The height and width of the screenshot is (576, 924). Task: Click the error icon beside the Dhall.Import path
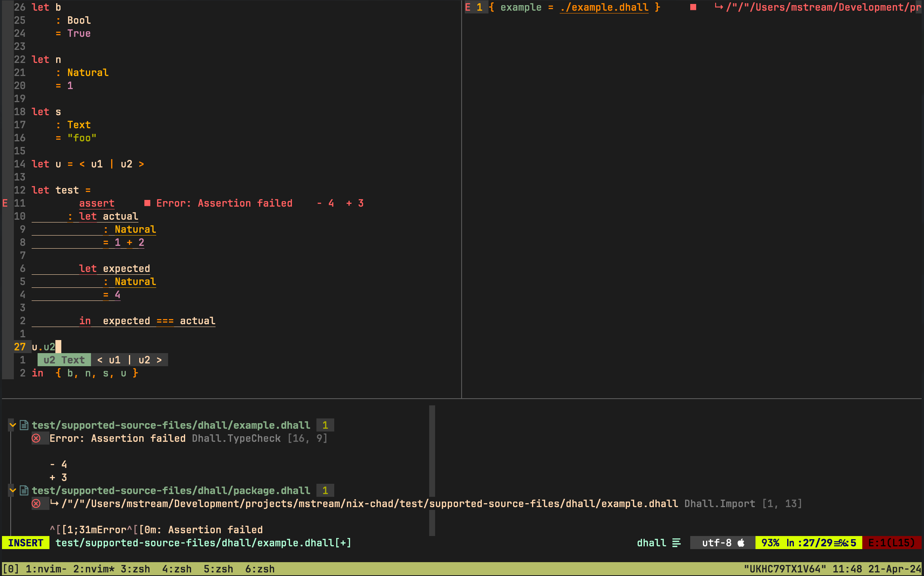point(36,504)
